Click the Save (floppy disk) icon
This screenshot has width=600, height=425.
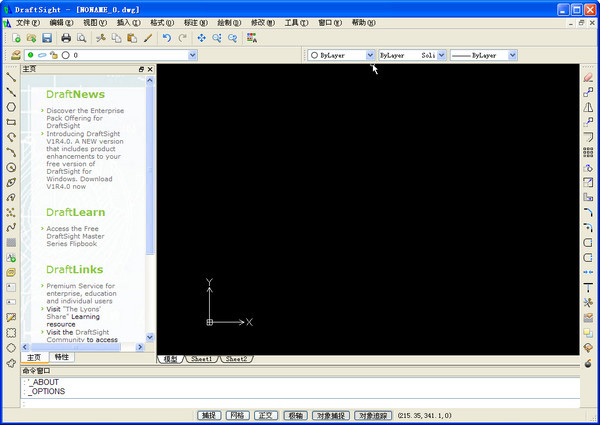click(x=46, y=38)
